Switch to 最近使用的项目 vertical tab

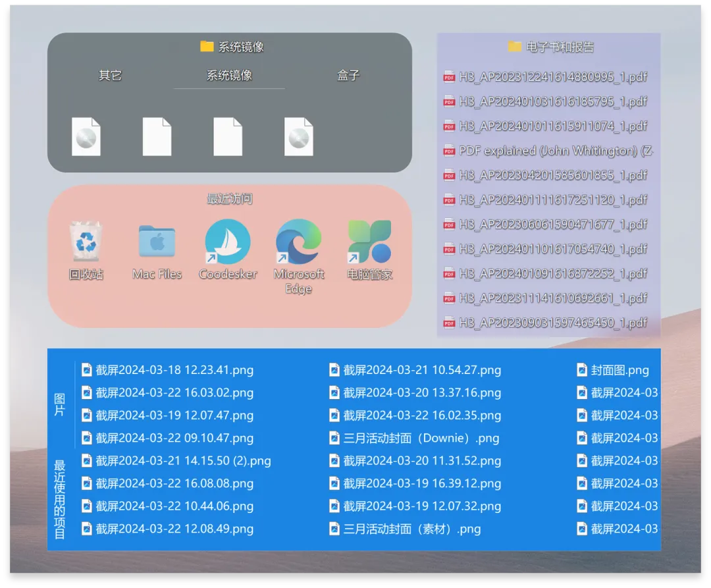click(60, 499)
